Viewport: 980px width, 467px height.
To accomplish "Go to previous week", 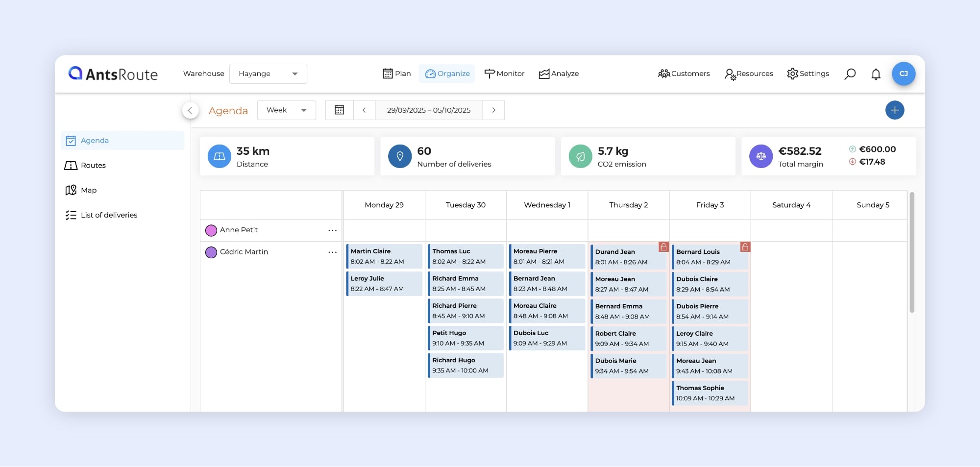I will click(364, 110).
